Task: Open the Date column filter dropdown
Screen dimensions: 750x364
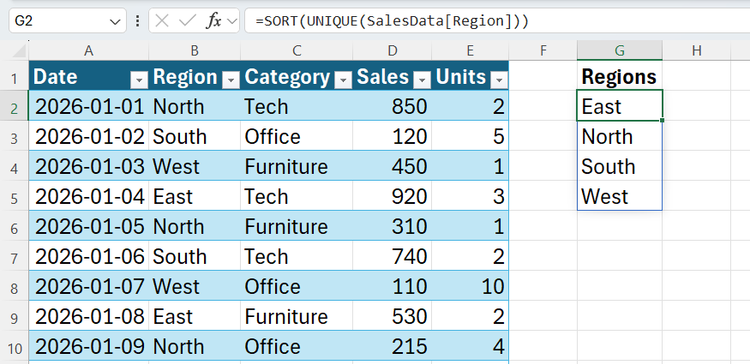Action: pyautogui.click(x=139, y=81)
